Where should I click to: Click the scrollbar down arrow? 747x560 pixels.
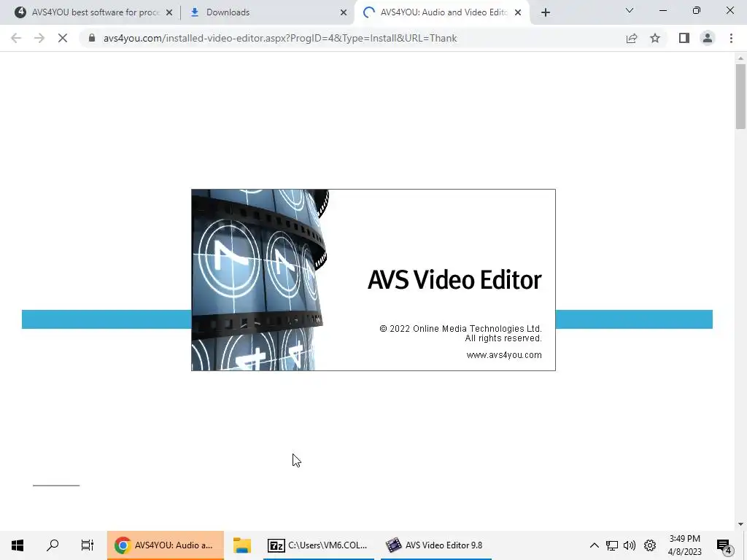(x=740, y=524)
